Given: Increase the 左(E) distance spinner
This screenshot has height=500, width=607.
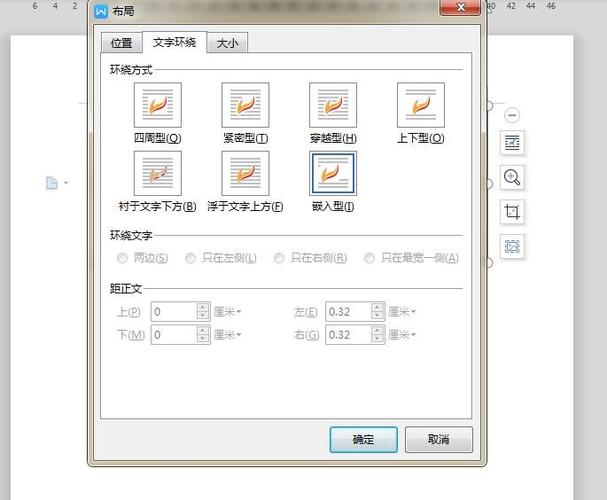Looking at the screenshot, I should 377,308.
